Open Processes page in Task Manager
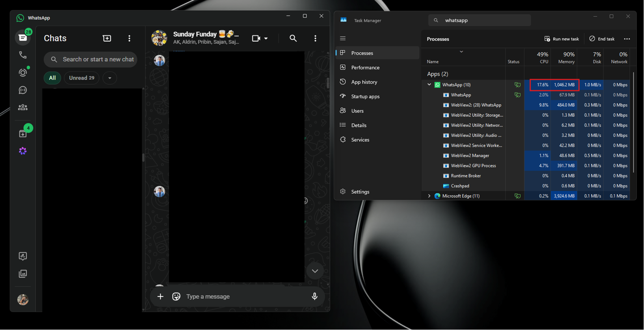The height and width of the screenshot is (330, 644). tap(377, 53)
